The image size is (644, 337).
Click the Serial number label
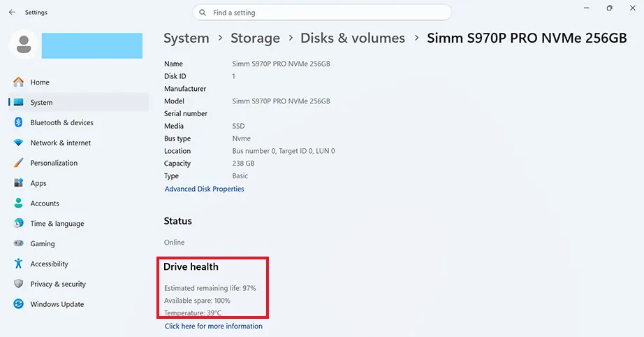pos(186,113)
